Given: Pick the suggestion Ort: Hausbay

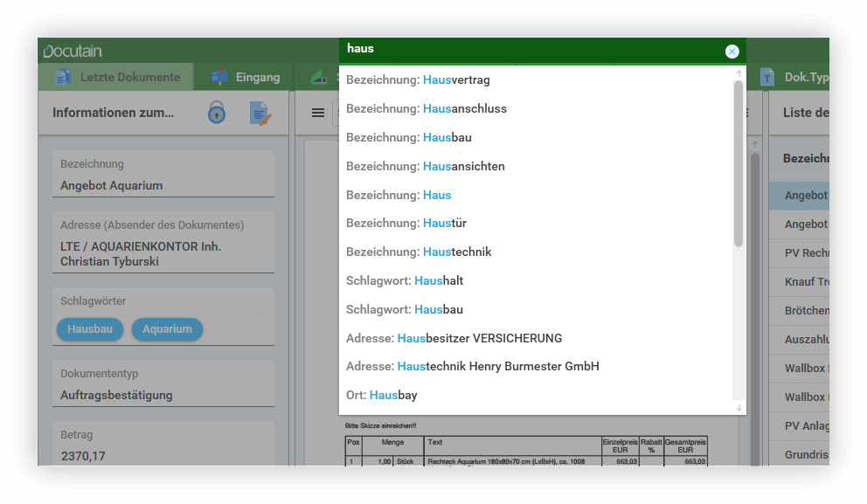Looking at the screenshot, I should tap(381, 395).
